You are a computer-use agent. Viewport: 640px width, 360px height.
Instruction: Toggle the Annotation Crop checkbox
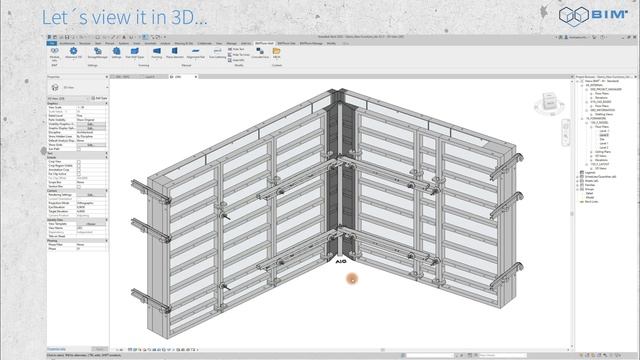pos(79,170)
